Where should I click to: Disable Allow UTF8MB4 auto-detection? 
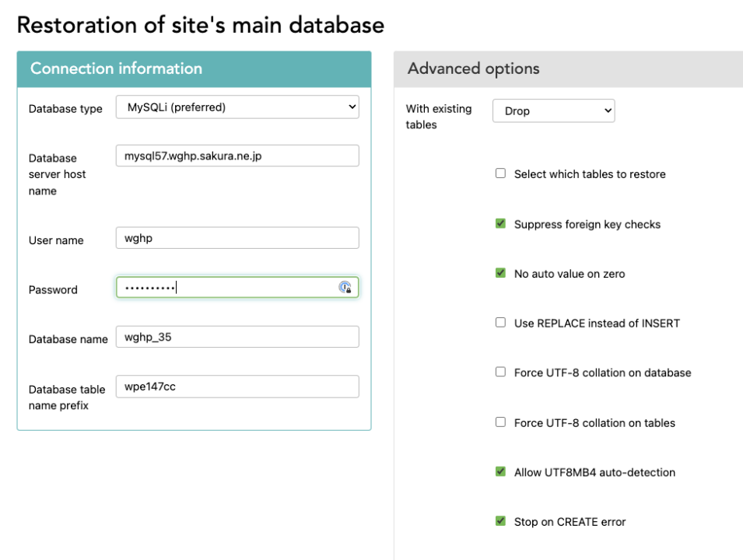point(500,471)
